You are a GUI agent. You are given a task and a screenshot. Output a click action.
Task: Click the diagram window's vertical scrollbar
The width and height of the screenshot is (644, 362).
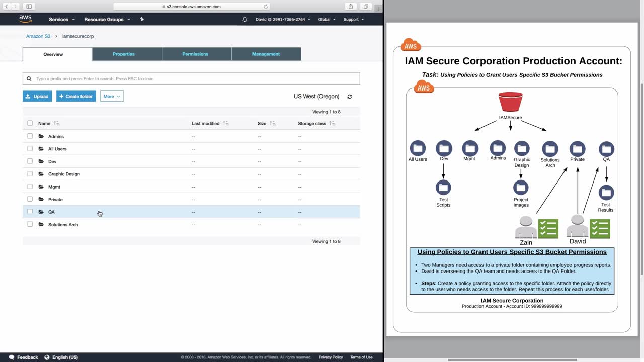click(x=641, y=178)
